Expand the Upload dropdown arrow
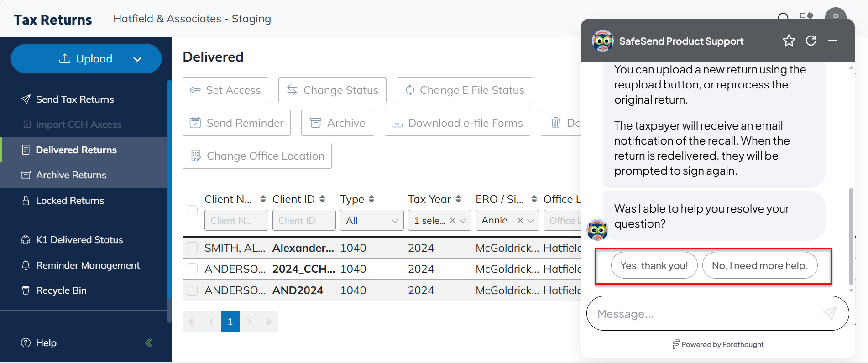The height and width of the screenshot is (363, 868). [x=137, y=59]
